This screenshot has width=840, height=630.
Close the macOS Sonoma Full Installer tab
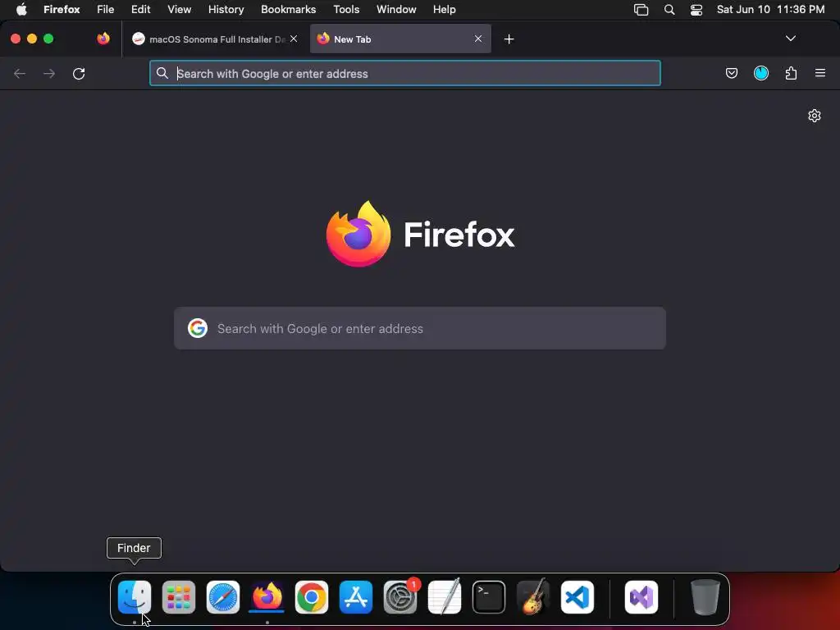[294, 39]
